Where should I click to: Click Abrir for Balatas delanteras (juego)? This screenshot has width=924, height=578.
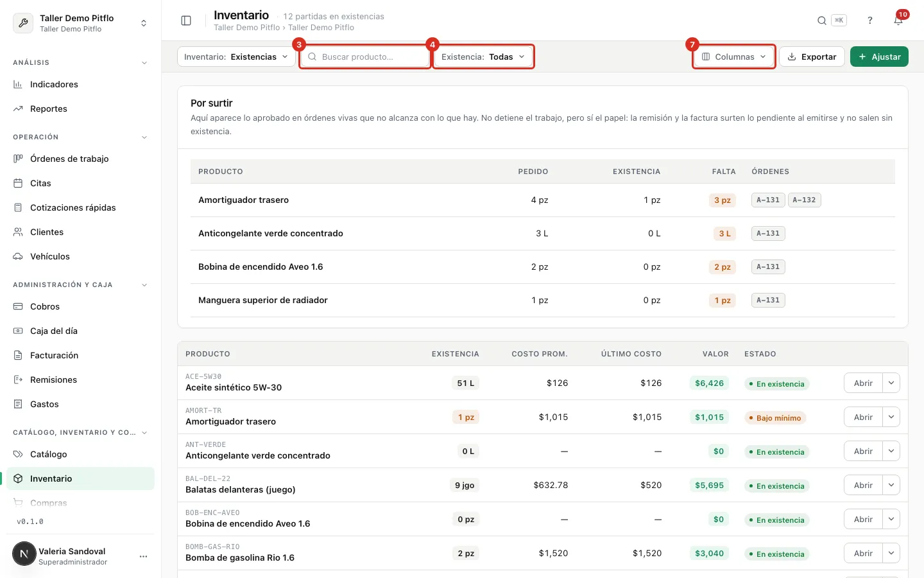(863, 485)
